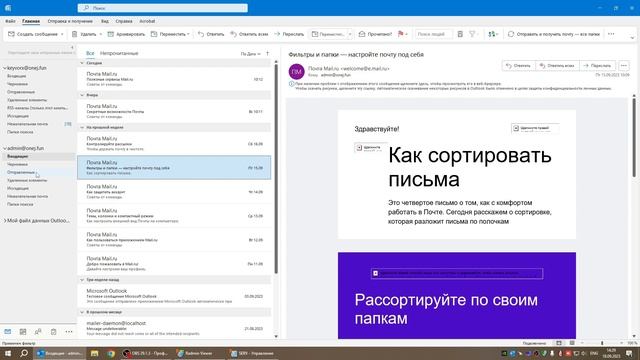Open ribbon overflow three-dots menu
This screenshot has width=640, height=360.
click(611, 34)
